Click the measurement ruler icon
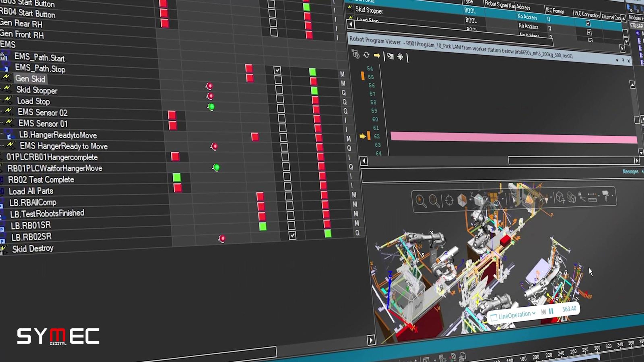The width and height of the screenshot is (644, 362). tap(592, 197)
